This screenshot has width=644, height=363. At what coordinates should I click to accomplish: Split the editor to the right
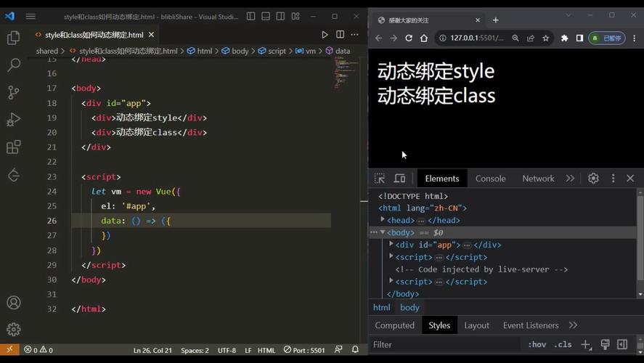pyautogui.click(x=340, y=35)
